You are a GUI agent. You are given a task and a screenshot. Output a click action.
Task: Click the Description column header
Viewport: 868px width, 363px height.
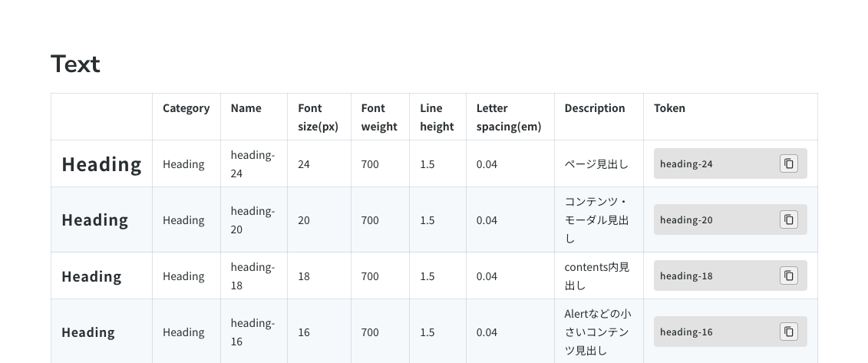(x=595, y=108)
